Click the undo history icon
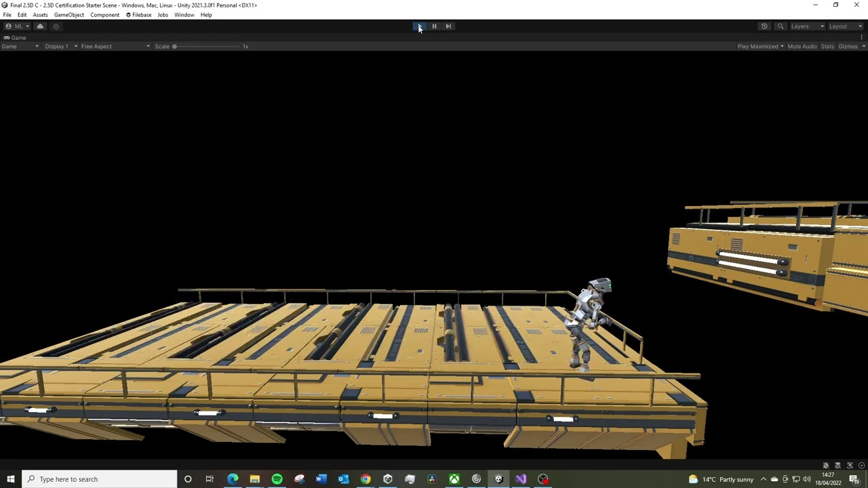Screen dimensions: 868x488 click(x=764, y=26)
